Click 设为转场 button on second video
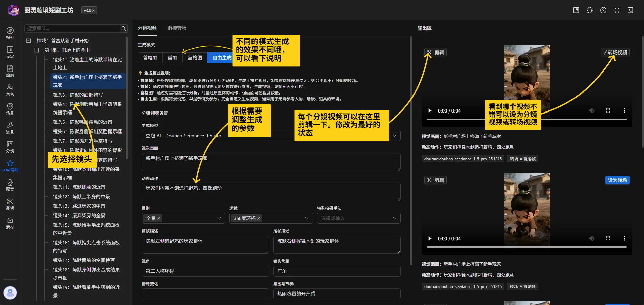Image resolution: width=644 pixels, height=305 pixels. (617, 180)
